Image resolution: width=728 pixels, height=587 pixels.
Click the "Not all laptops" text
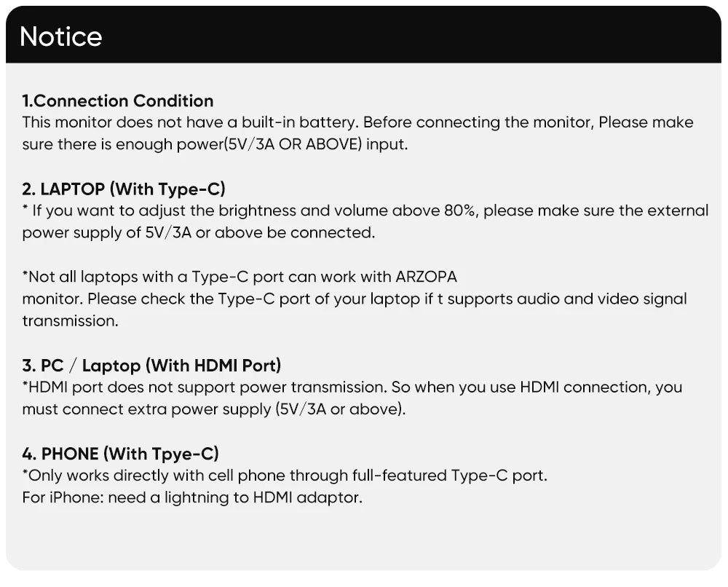tap(68, 277)
